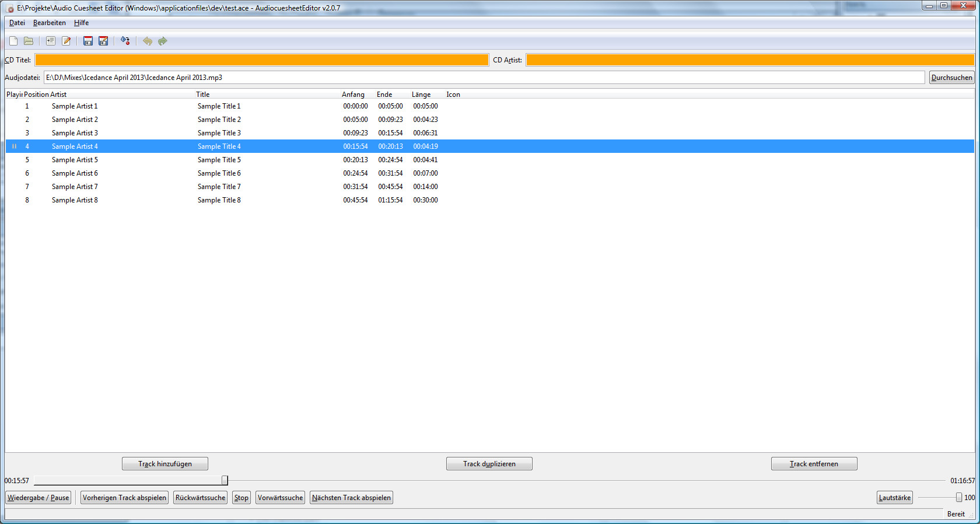Click the Track hinzufügen button

(x=165, y=464)
